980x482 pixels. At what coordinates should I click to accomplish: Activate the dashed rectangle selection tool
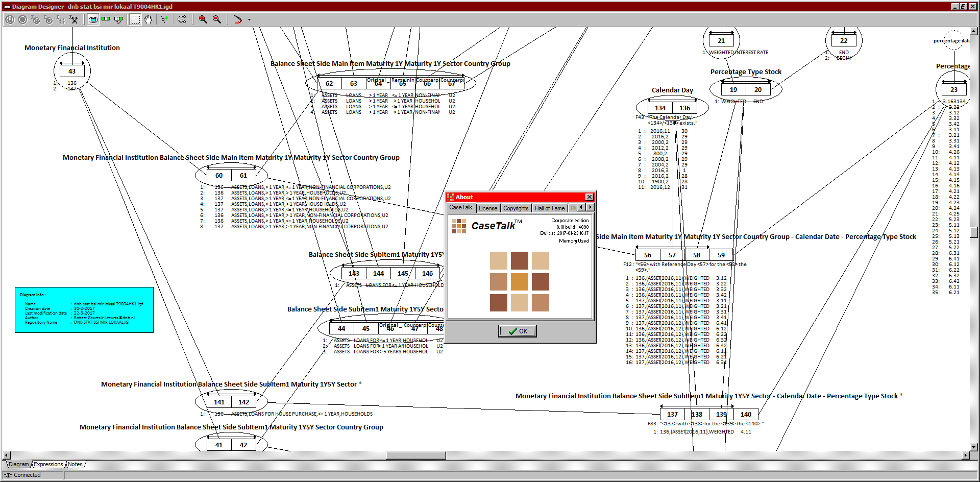pos(135,19)
